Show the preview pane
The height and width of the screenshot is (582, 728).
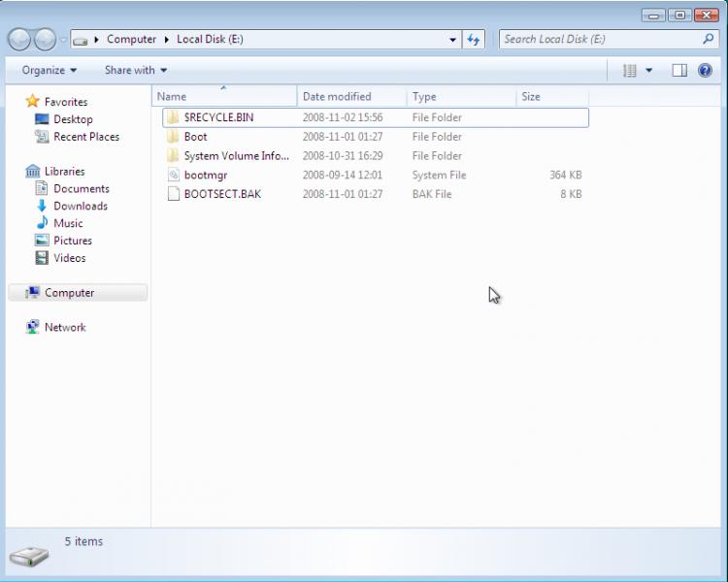[679, 71]
